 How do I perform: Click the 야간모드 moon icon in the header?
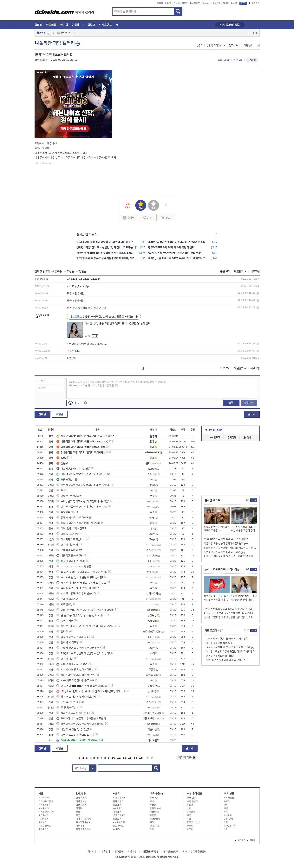(x=250, y=3)
